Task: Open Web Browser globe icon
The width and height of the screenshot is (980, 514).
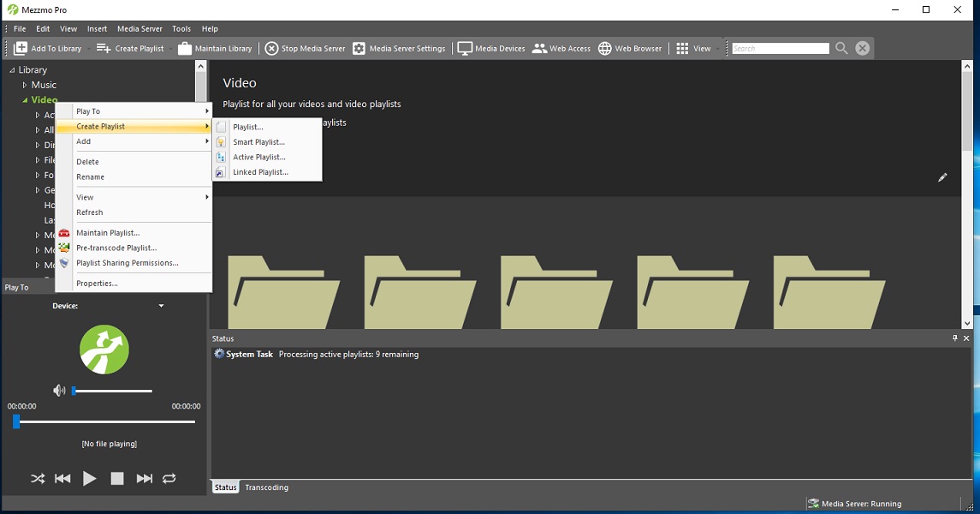Action: (x=605, y=48)
